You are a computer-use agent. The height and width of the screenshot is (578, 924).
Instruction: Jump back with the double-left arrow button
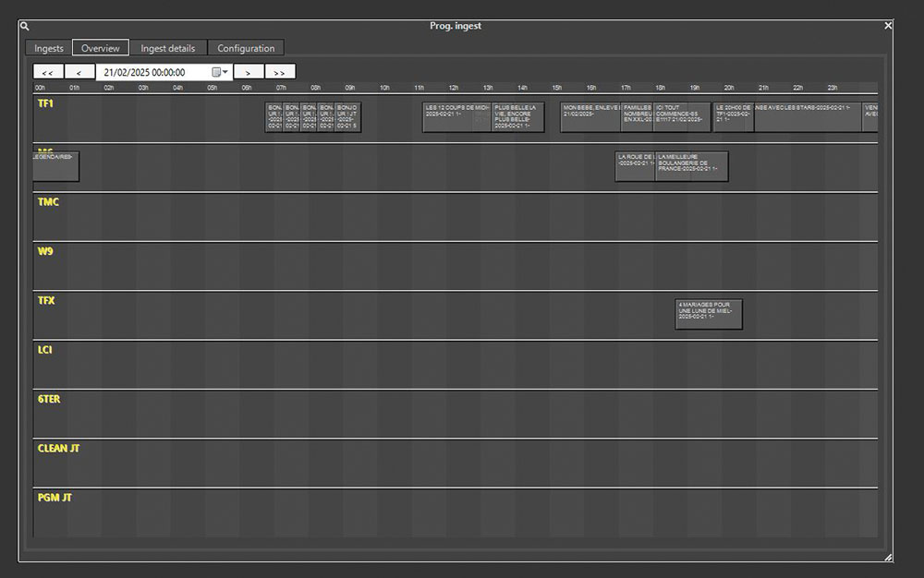click(48, 72)
